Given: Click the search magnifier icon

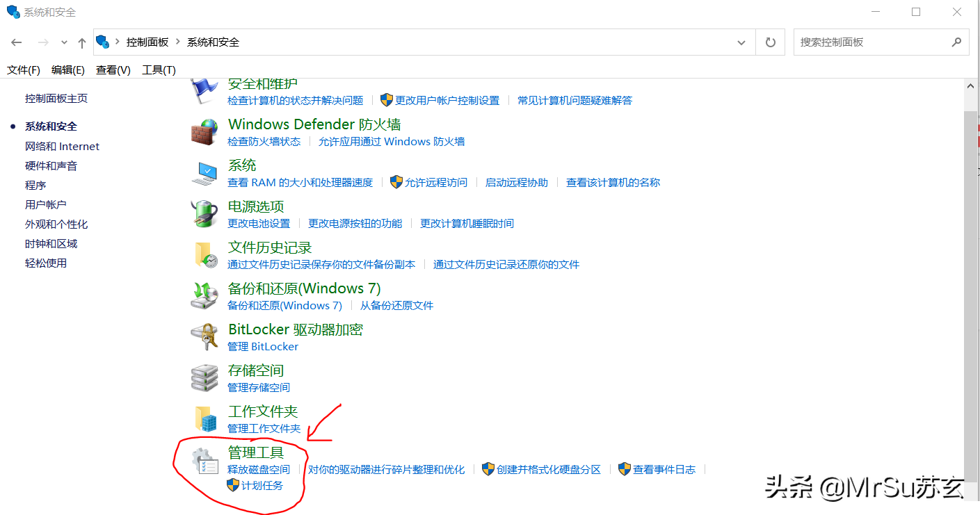Looking at the screenshot, I should 956,42.
